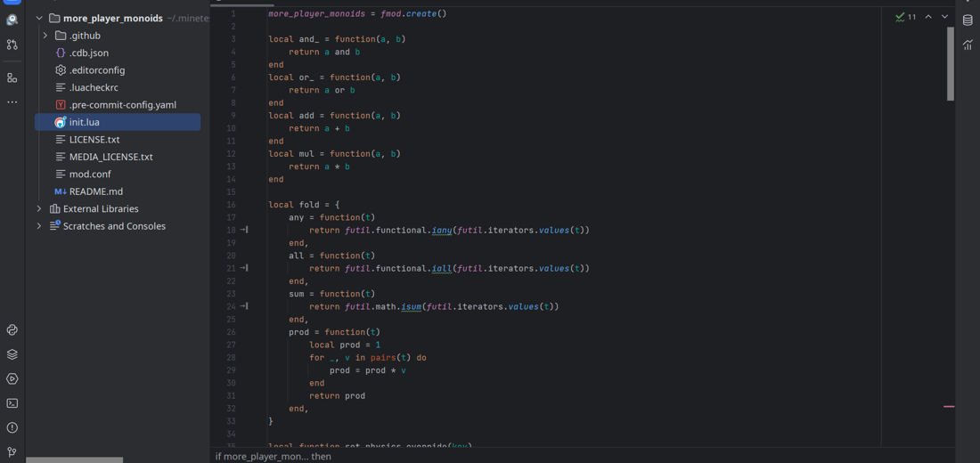Click 'local prod = 1' code line

(345, 345)
